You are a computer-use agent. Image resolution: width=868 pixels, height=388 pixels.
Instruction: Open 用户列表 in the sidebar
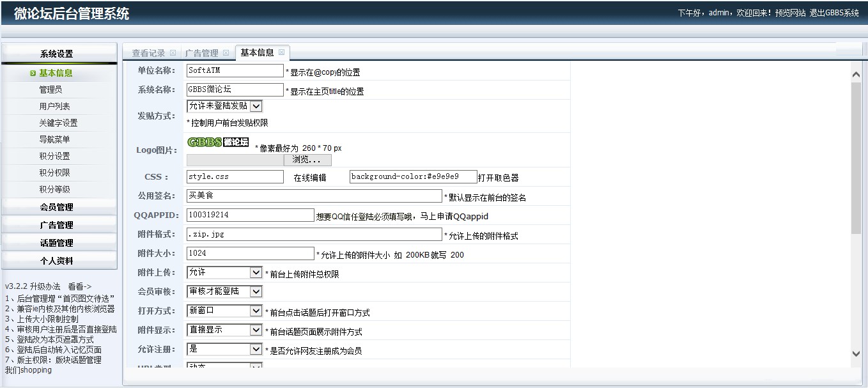(x=54, y=106)
